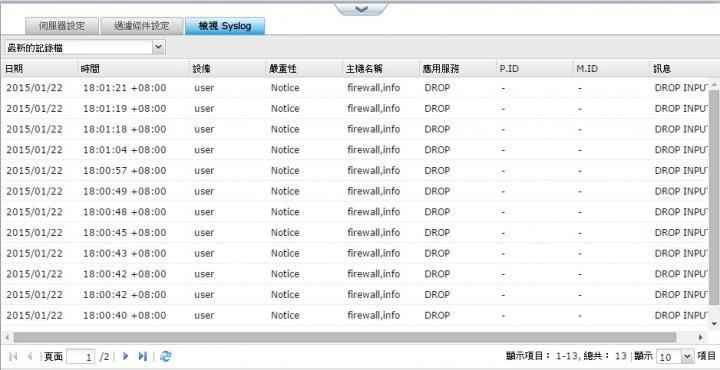This screenshot has height=370, width=720.
Task: Click the page number input field
Action: click(x=80, y=356)
